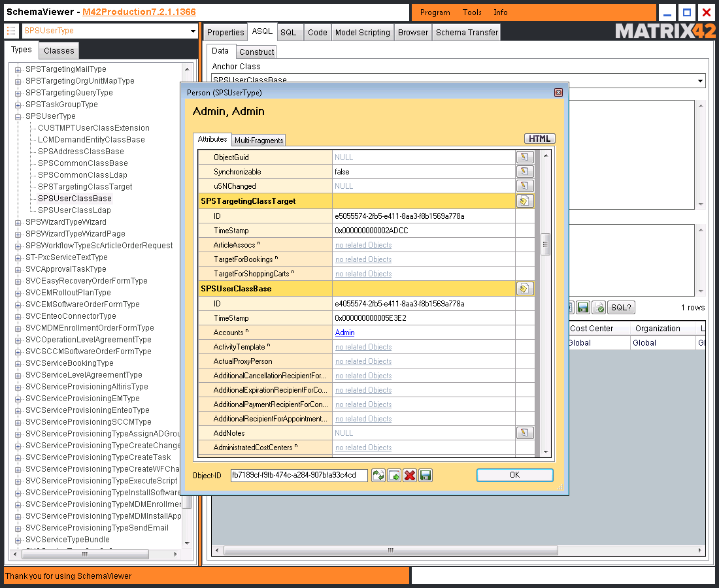This screenshot has width=719, height=588.
Task: Click the navigate-to-object icon with green arrow
Action: 394,475
